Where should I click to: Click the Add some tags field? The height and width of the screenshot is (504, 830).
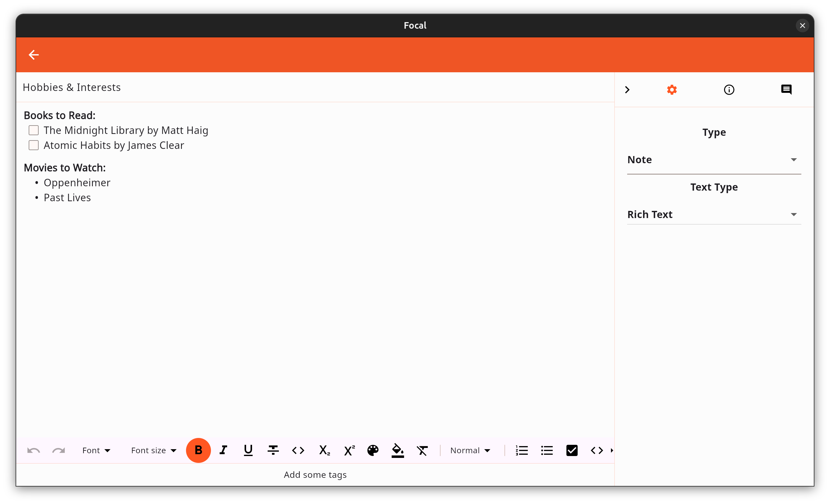point(315,475)
